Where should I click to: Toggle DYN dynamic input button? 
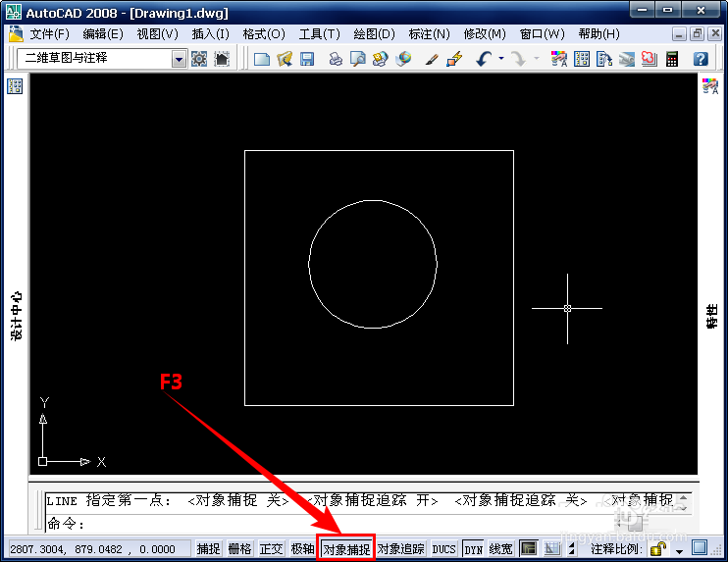[x=474, y=549]
